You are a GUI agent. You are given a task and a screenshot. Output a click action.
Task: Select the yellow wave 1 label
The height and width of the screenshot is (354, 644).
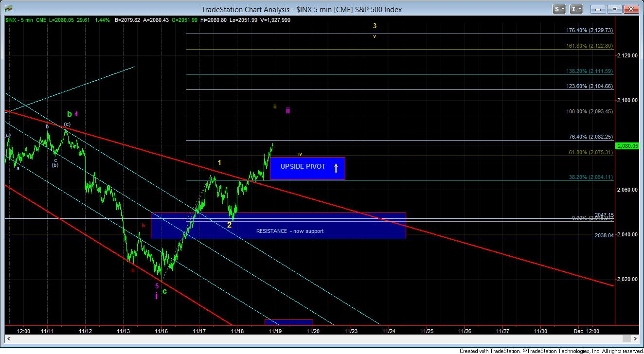pos(219,162)
